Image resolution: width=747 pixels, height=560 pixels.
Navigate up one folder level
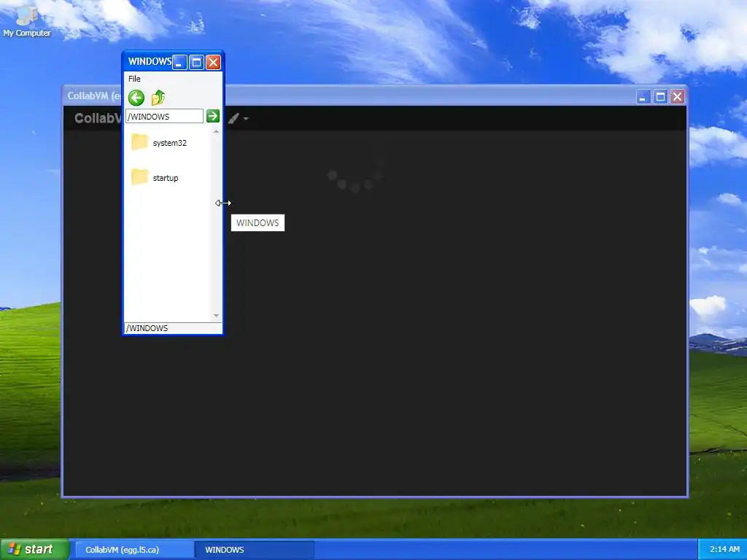tap(158, 98)
